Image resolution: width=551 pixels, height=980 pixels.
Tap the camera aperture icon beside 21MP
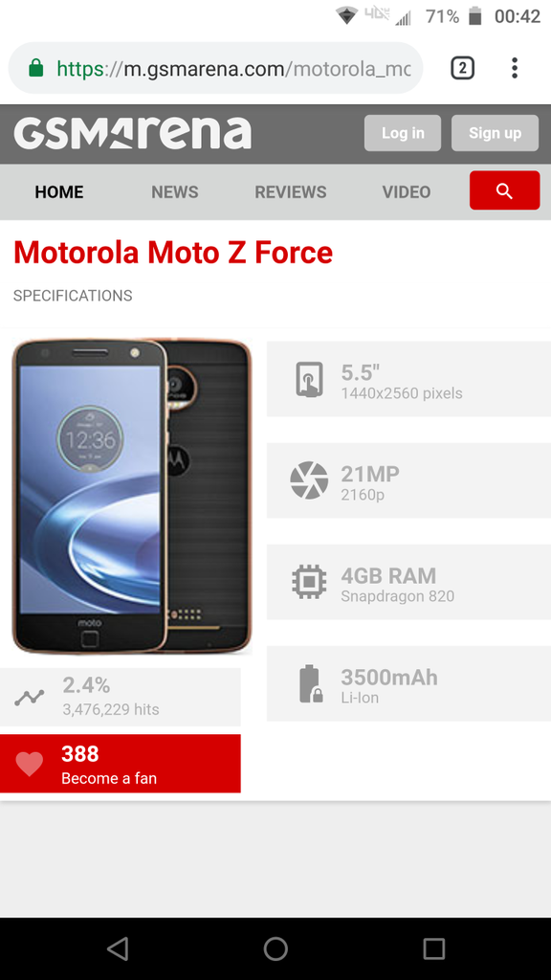pos(309,480)
